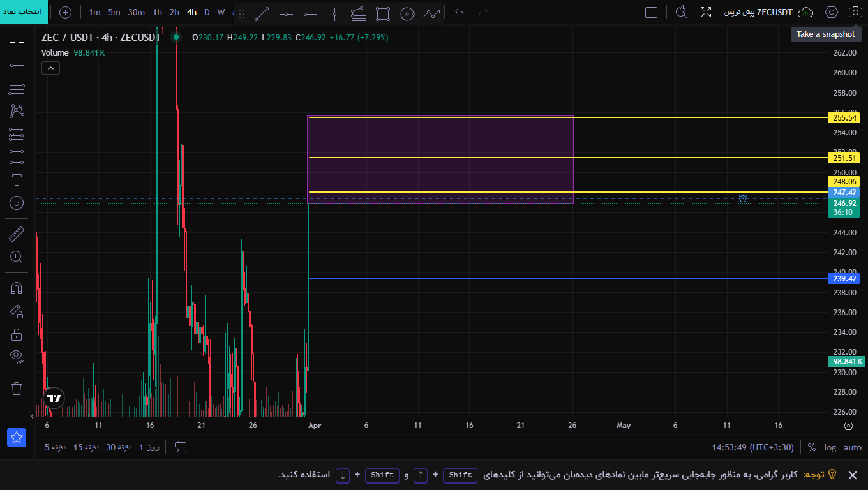Image resolution: width=868 pixels, height=490 pixels.
Task: Open the forecasting position tools in sidebar
Action: [x=17, y=134]
